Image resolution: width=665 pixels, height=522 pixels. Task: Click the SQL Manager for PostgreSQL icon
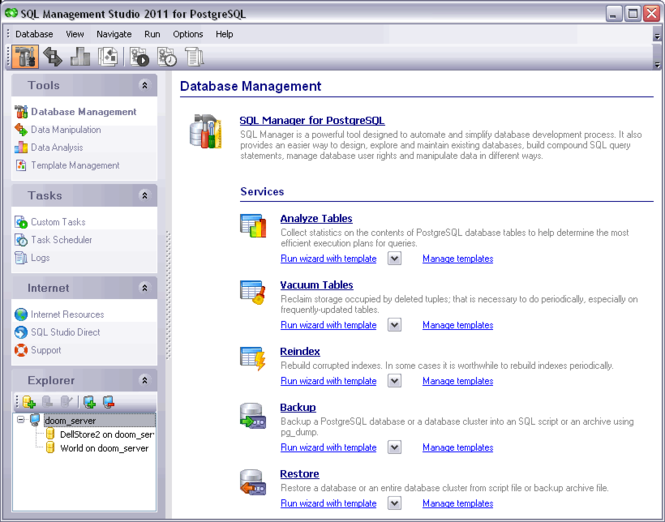pos(206,131)
